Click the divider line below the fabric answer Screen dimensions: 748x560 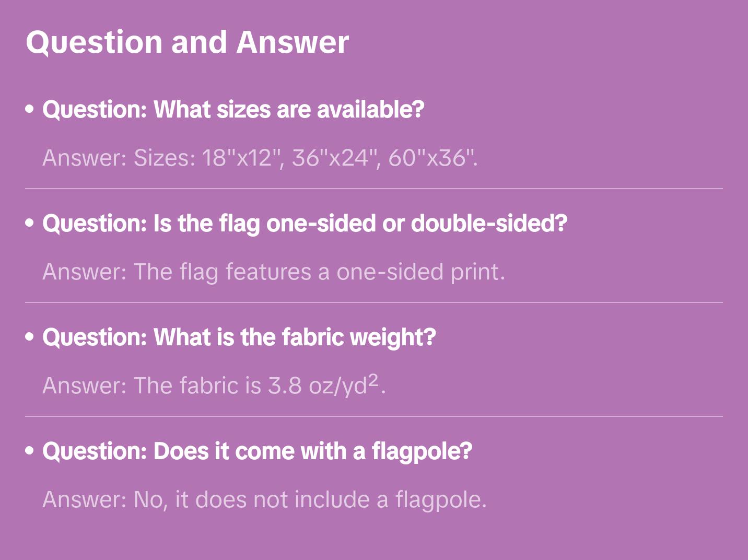(373, 416)
